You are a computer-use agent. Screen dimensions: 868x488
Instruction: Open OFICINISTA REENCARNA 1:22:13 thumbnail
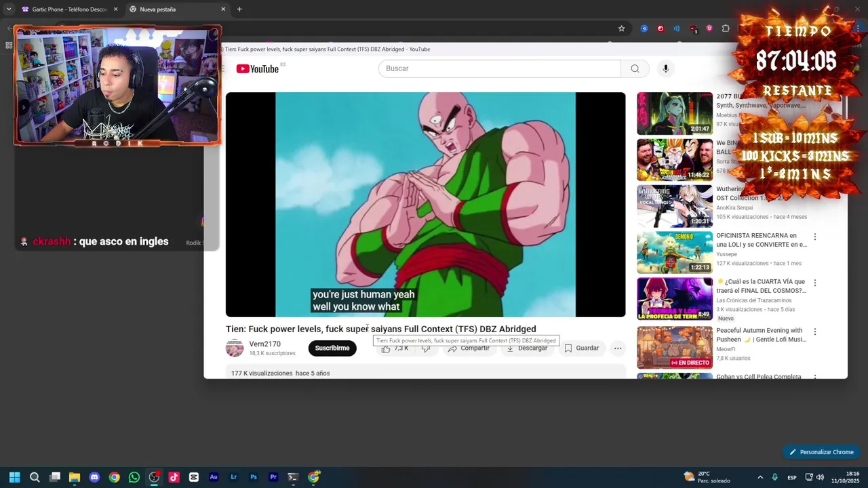pos(675,252)
